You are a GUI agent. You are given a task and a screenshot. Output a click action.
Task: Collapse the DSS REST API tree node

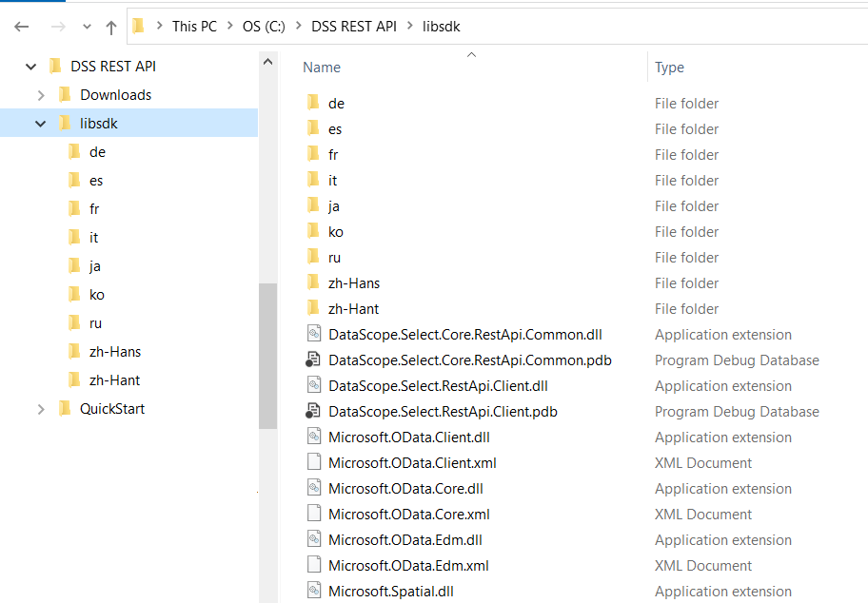point(31,67)
